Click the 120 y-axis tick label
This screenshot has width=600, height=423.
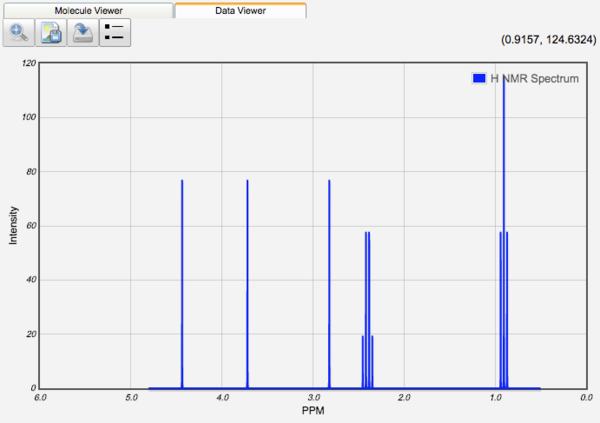pyautogui.click(x=28, y=63)
